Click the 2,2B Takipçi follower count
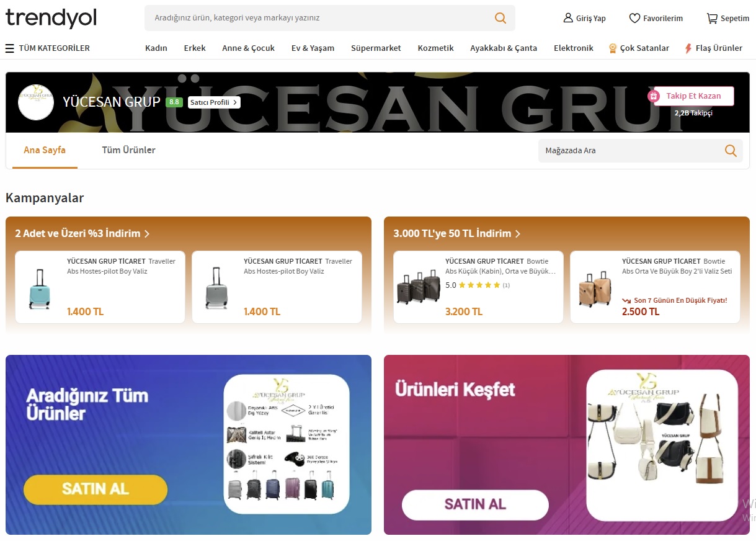Image resolution: width=756 pixels, height=541 pixels. pyautogui.click(x=693, y=113)
